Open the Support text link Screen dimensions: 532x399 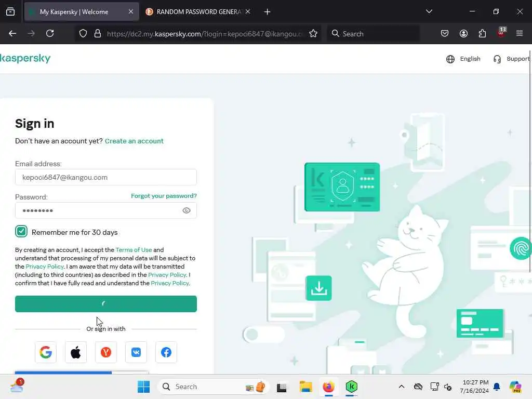(518, 59)
